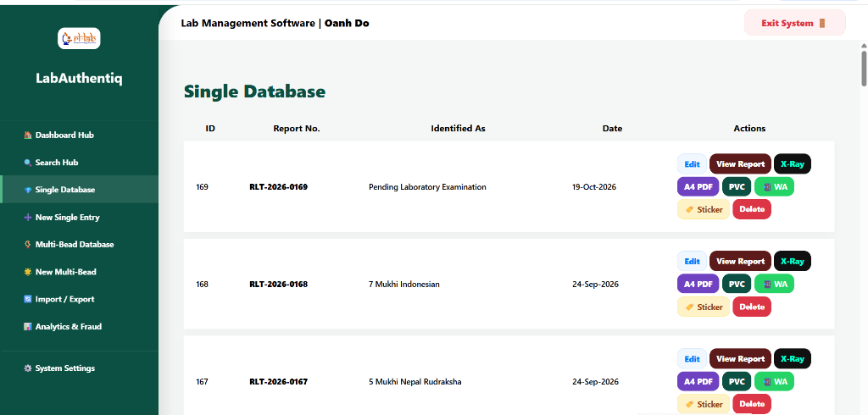Screen dimensions: 868x415
Task: Send report 168 via WA
Action: tap(775, 284)
